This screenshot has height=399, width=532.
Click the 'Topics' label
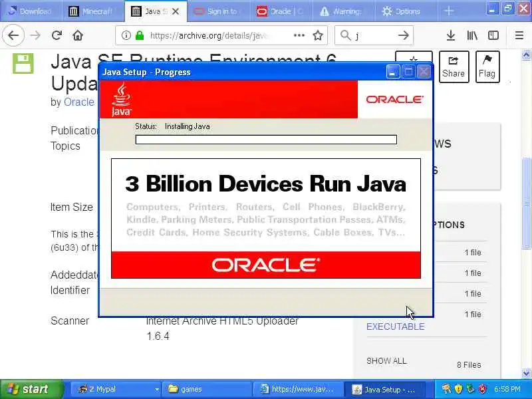click(65, 146)
